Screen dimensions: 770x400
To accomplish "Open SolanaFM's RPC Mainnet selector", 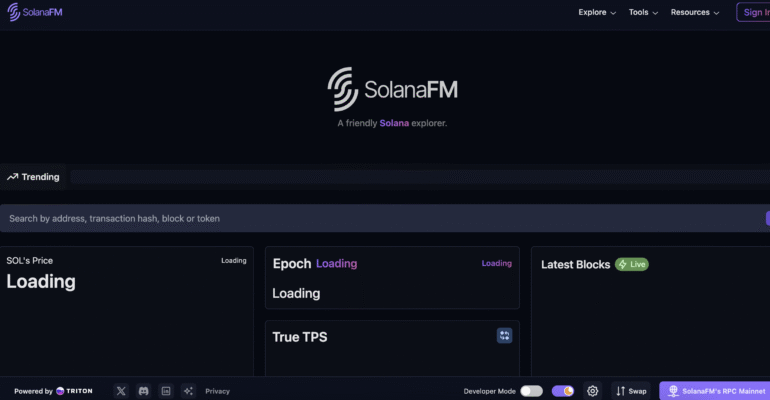I will point(716,391).
